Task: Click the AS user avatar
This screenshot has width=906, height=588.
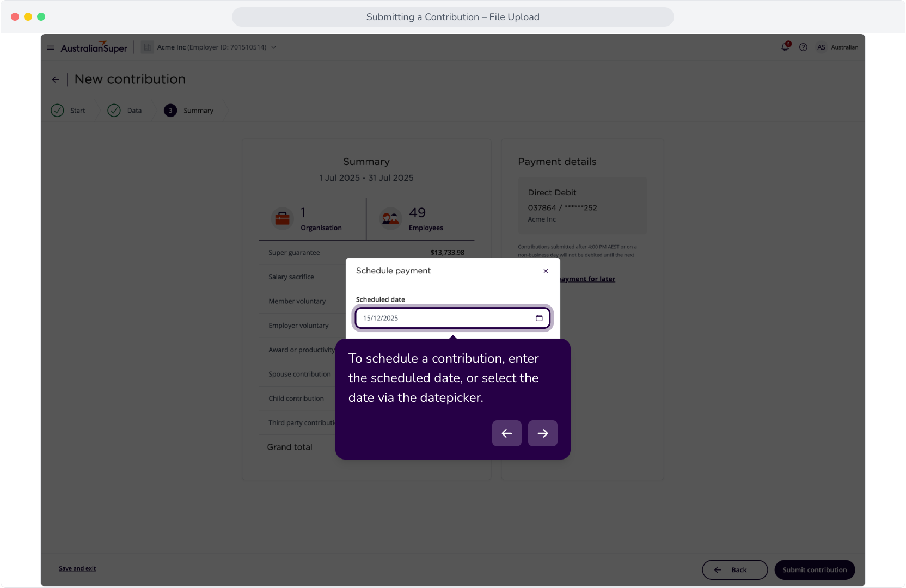Action: (821, 47)
